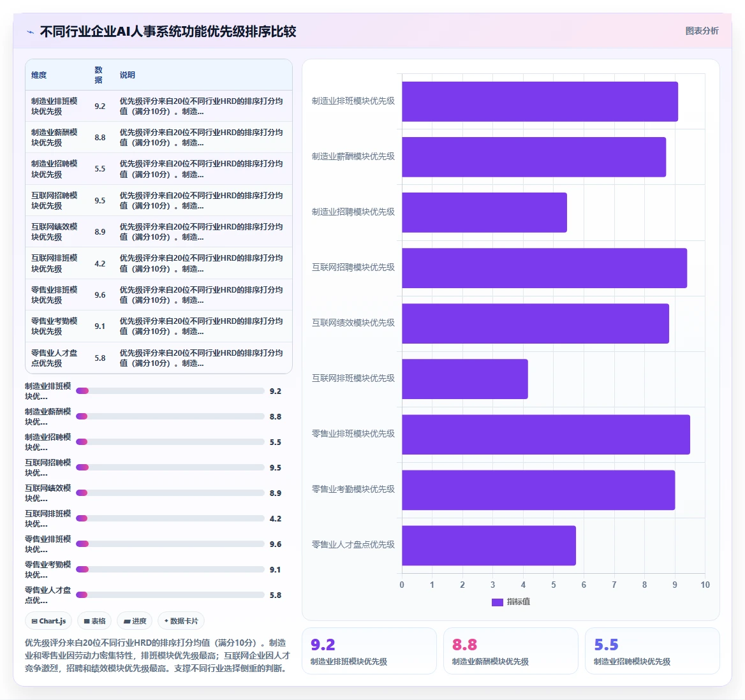Click the description text in the 互联网排班 table row

(202, 263)
